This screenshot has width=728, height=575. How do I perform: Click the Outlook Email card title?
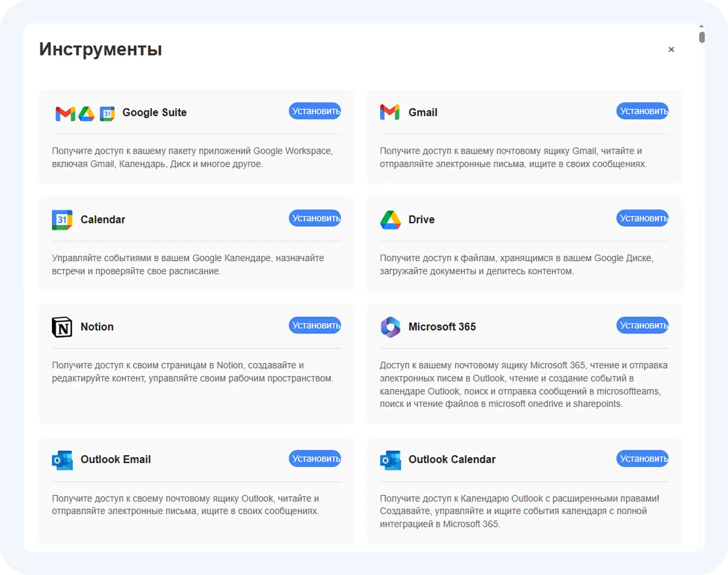pyautogui.click(x=116, y=459)
